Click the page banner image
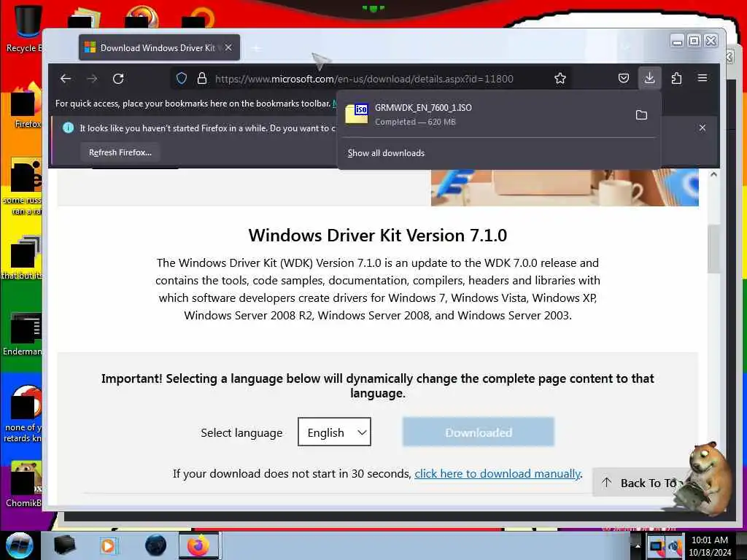 [x=565, y=187]
